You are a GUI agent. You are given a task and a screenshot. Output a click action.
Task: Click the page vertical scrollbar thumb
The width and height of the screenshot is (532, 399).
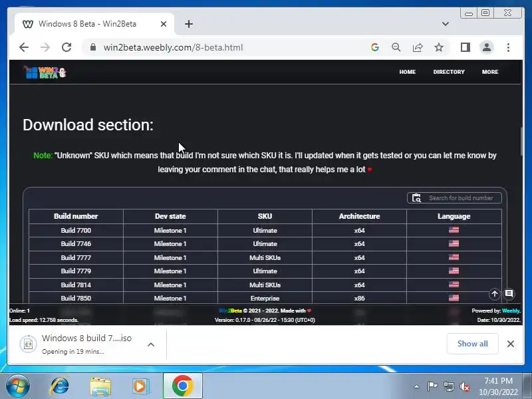point(522,142)
